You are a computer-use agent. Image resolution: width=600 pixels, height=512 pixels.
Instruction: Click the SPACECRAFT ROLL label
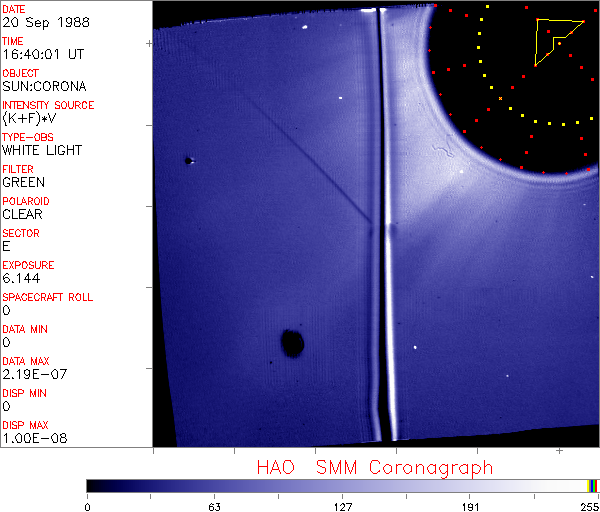click(48, 298)
